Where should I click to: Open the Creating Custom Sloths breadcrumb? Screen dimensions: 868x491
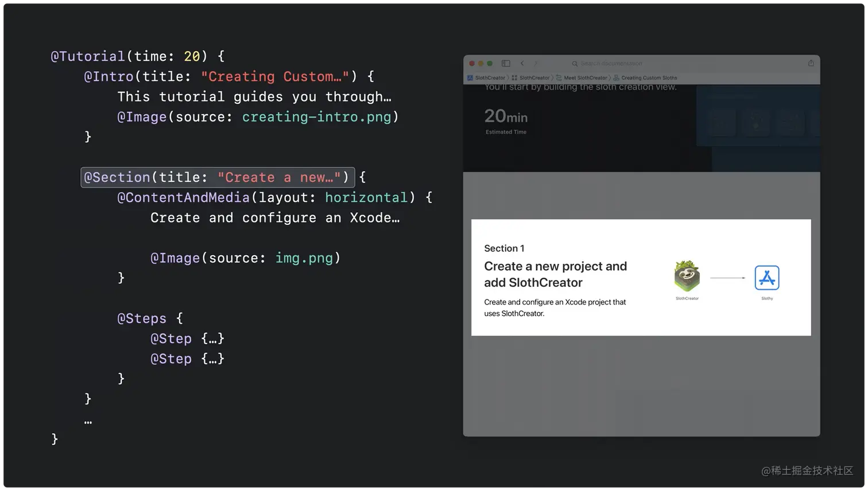(645, 77)
